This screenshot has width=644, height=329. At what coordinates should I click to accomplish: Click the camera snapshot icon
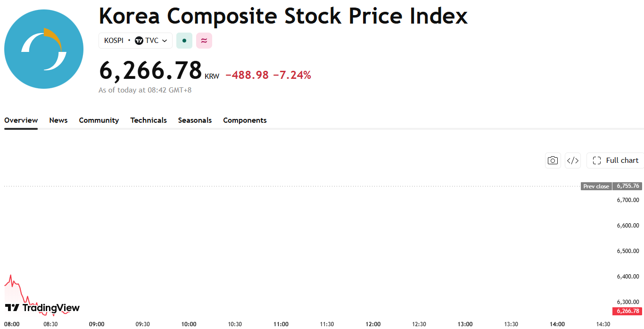click(x=553, y=160)
